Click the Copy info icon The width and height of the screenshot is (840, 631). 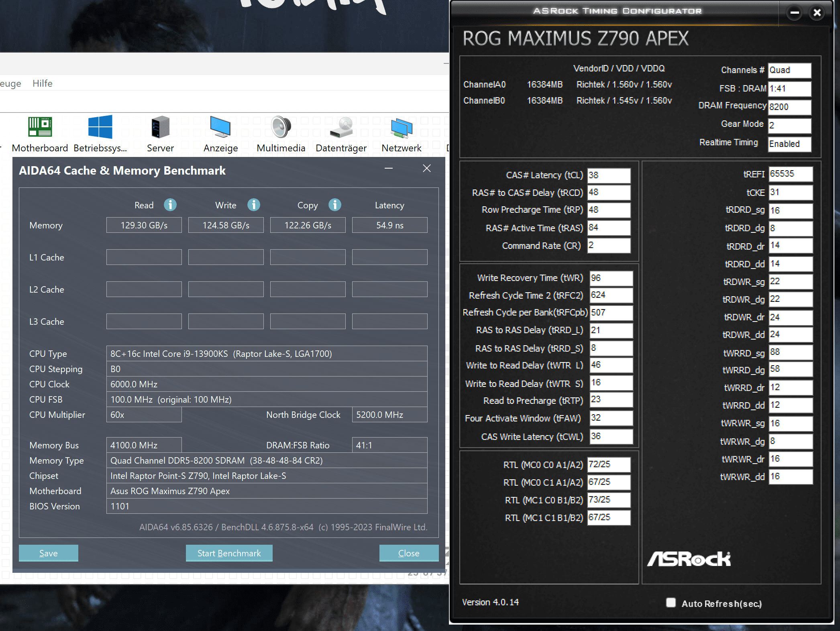click(335, 205)
